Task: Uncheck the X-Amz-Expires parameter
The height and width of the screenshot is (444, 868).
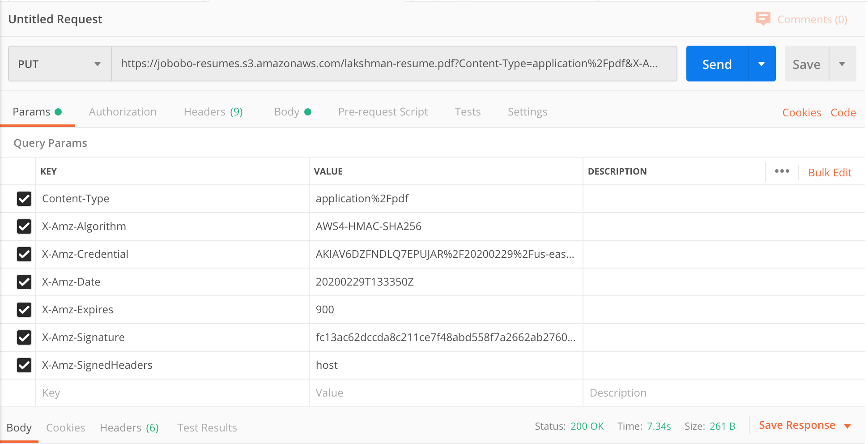Action: click(x=24, y=310)
